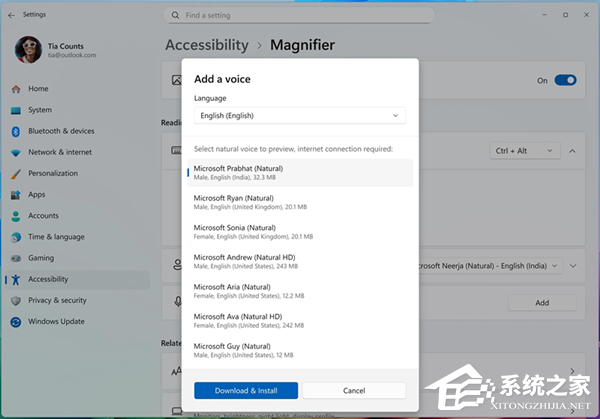Image resolution: width=600 pixels, height=419 pixels.
Task: Turn off the Magnifier toggle
Action: (565, 80)
